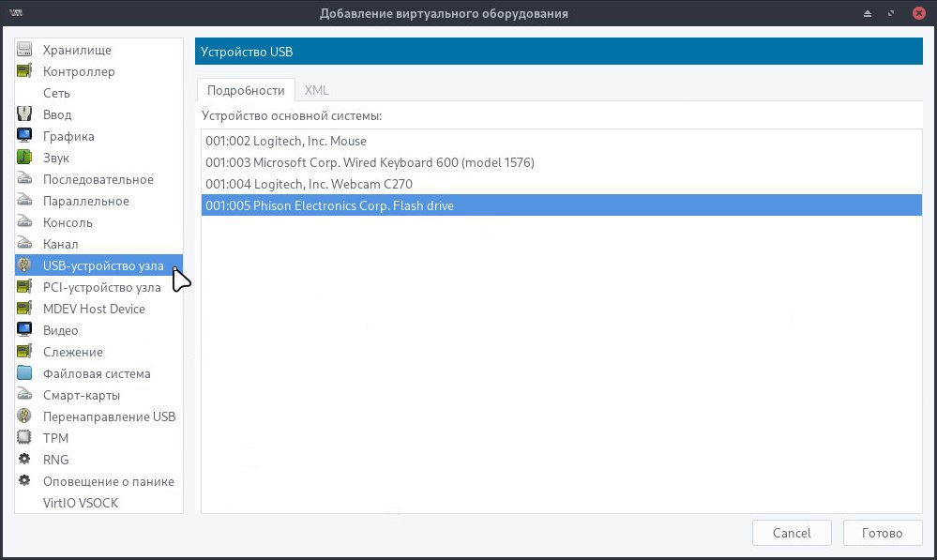Select the PCI-устройство узла icon
Image resolution: width=937 pixels, height=560 pixels.
coord(25,287)
